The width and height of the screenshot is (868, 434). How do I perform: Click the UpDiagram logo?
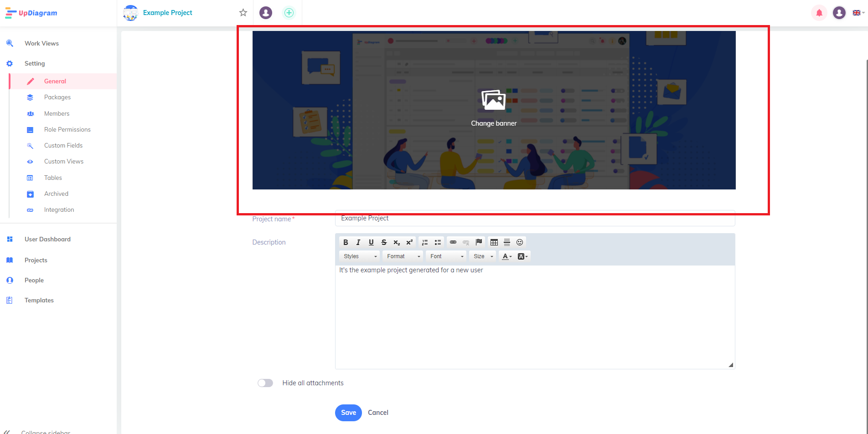point(31,13)
